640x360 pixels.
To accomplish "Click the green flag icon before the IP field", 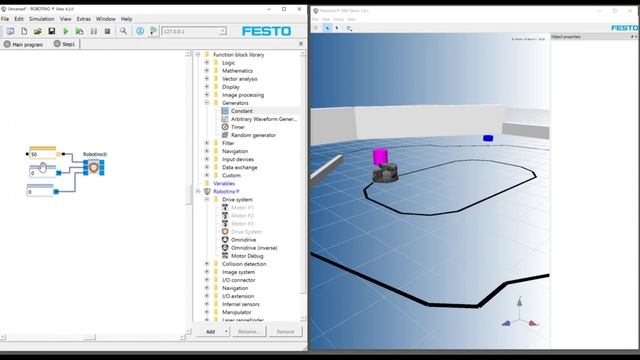I will pyautogui.click(x=153, y=31).
